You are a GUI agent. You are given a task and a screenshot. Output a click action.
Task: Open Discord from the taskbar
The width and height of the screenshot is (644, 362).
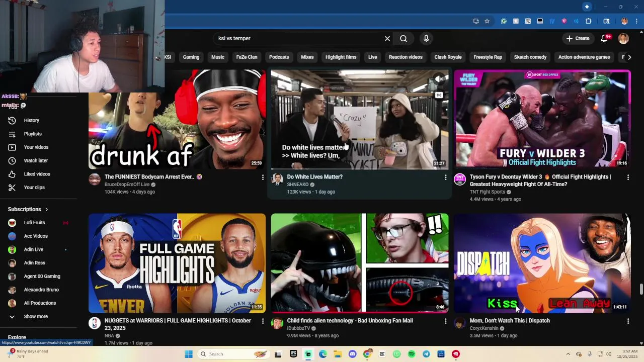pyautogui.click(x=352, y=354)
